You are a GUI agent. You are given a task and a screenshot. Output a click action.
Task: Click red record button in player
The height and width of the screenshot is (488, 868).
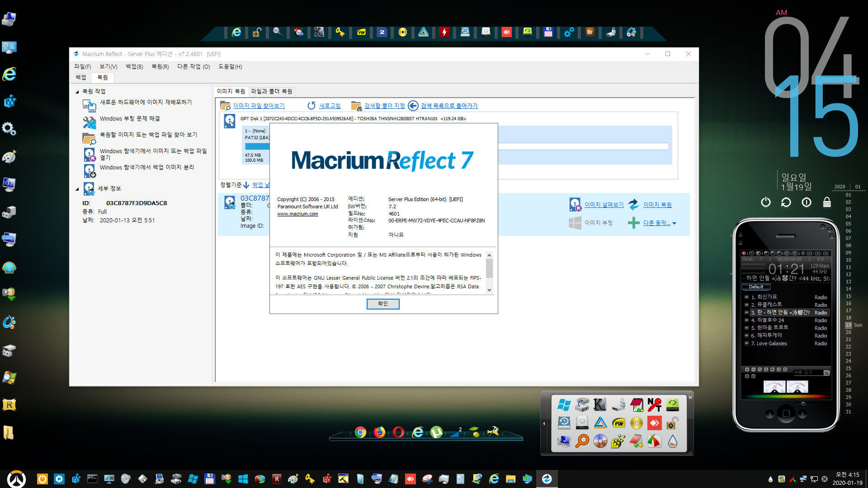[x=744, y=253]
